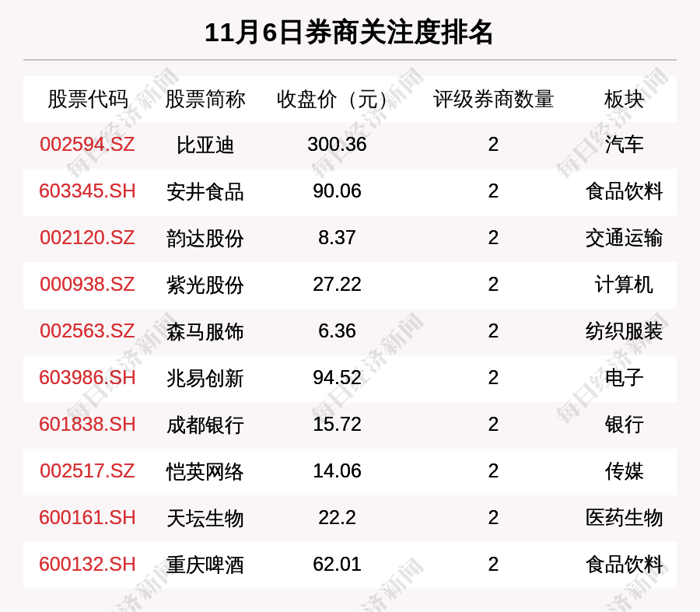Open stock code 002517.SZ
This screenshot has height=612, width=700.
point(87,471)
